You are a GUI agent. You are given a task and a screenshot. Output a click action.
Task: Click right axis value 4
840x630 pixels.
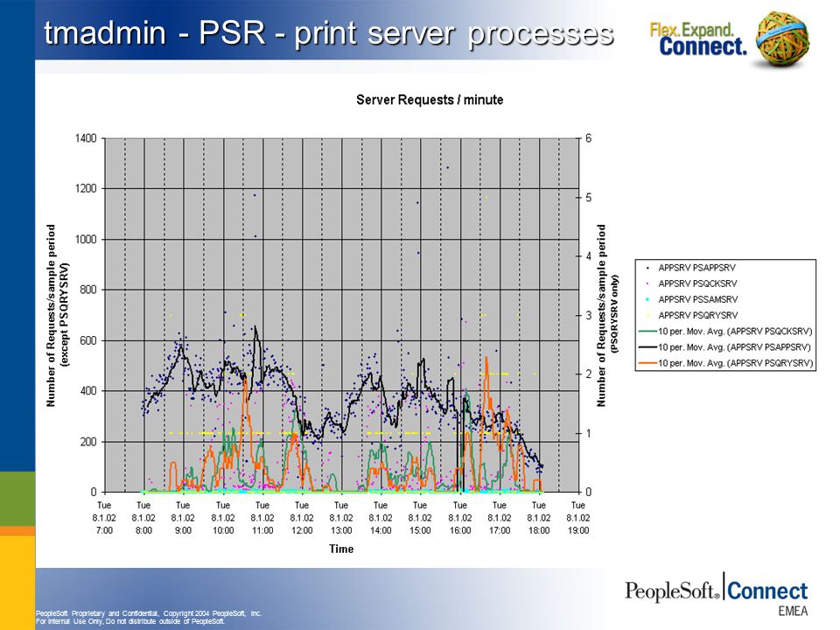tap(588, 256)
